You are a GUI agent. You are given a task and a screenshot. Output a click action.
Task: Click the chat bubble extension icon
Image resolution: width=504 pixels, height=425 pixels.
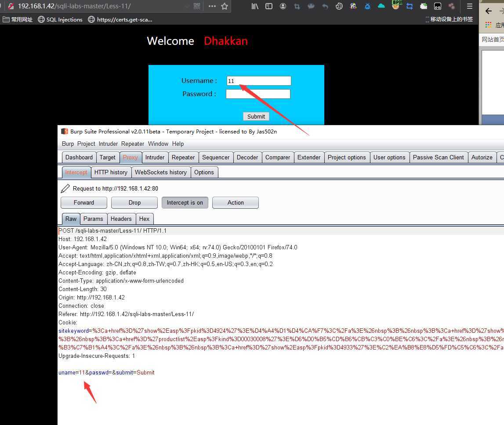point(311,6)
